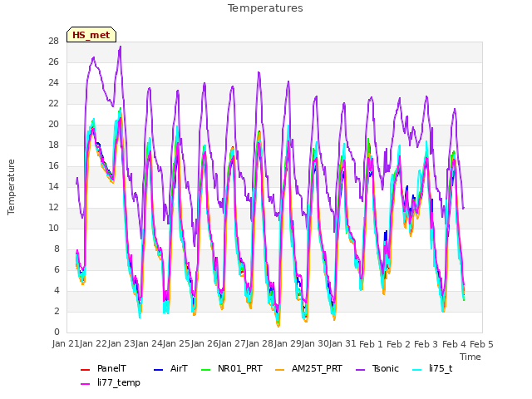This screenshot has width=532, height=399.
Task: Click the 18 y-axis tick label
Action: coord(53,145)
